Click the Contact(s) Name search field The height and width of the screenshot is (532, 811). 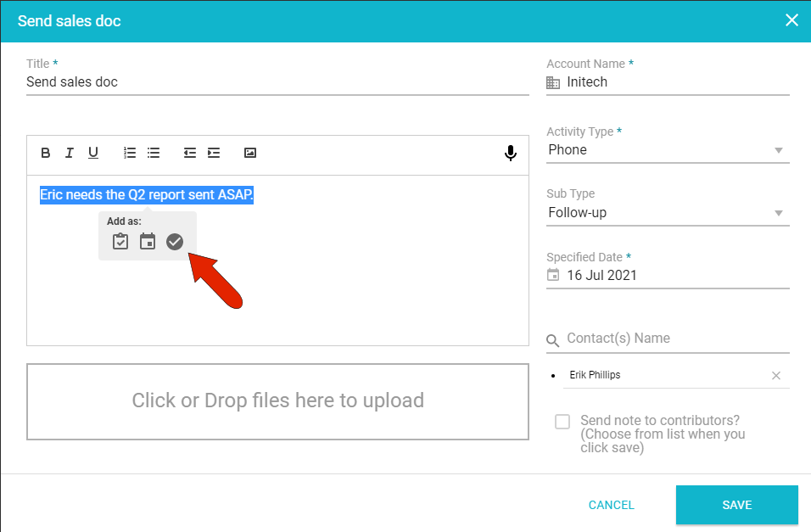[676, 339]
